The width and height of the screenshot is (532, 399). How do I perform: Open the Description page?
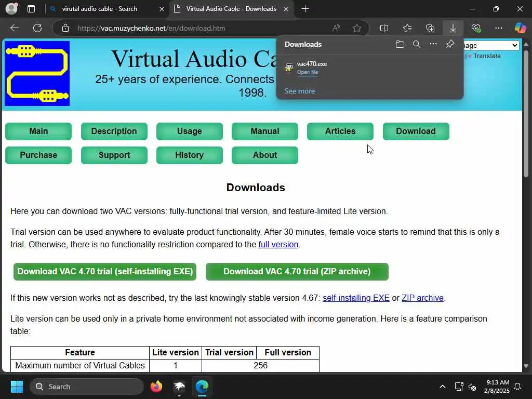pos(114,131)
